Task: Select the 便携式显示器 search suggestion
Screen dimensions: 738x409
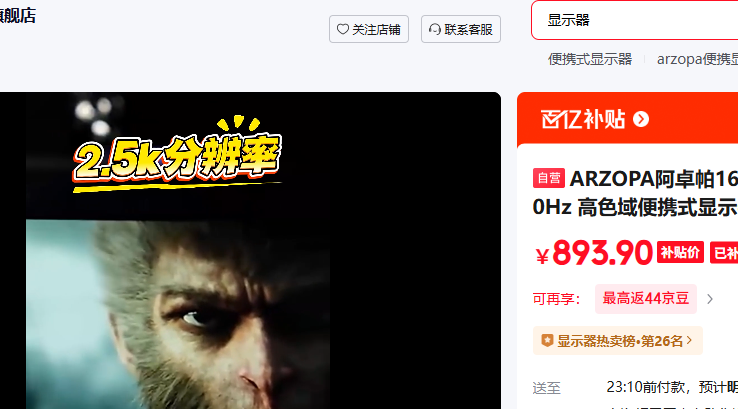Action: pyautogui.click(x=590, y=59)
